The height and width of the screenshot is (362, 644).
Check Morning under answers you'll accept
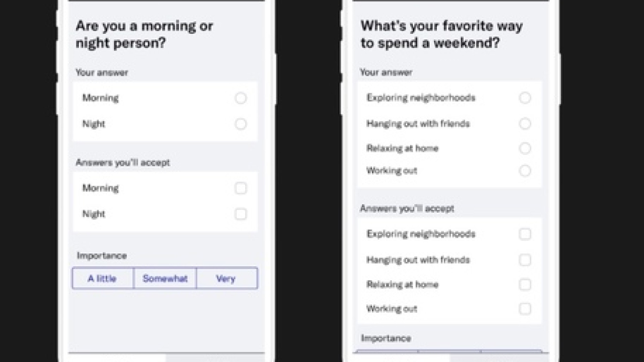[240, 188]
